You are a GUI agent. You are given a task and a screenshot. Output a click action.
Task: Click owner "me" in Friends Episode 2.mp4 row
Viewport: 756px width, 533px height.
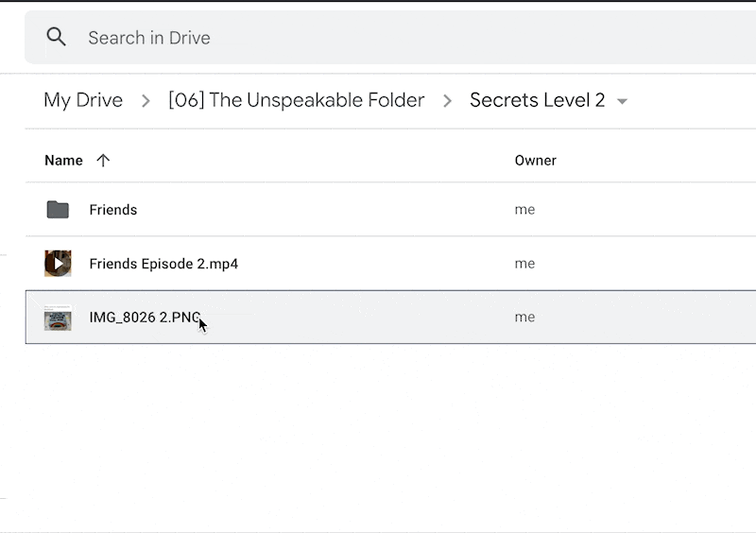click(x=524, y=264)
